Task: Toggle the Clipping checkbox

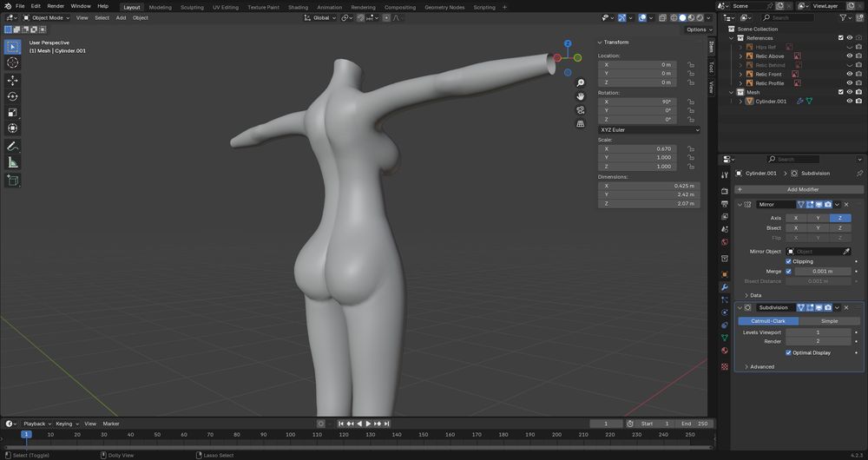Action: pos(788,261)
